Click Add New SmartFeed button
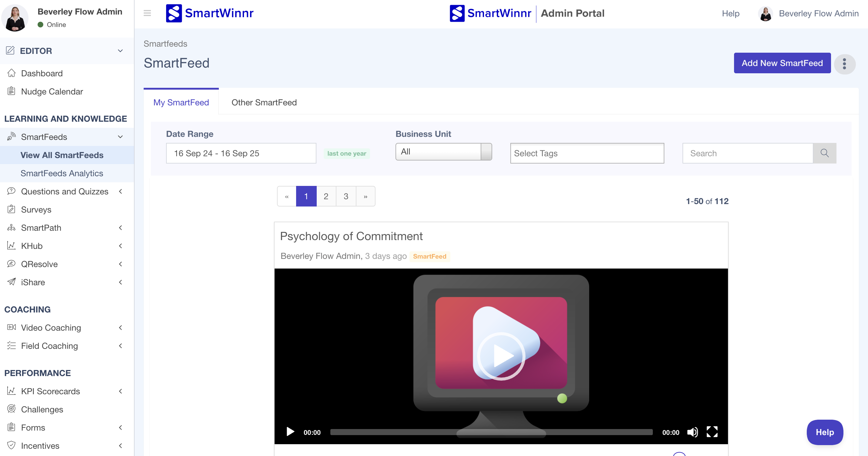Screen dimensions: 868x456 782,63
